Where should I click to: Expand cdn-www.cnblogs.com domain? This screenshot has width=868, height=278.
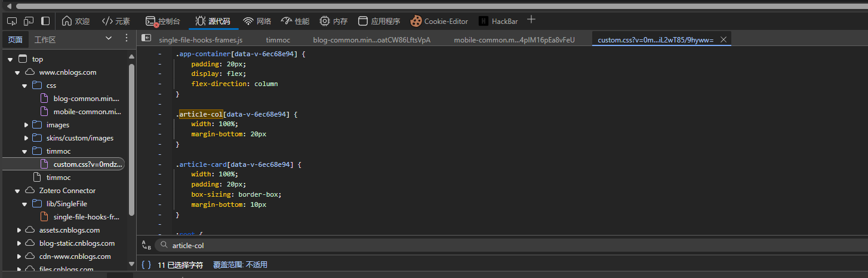(x=19, y=256)
